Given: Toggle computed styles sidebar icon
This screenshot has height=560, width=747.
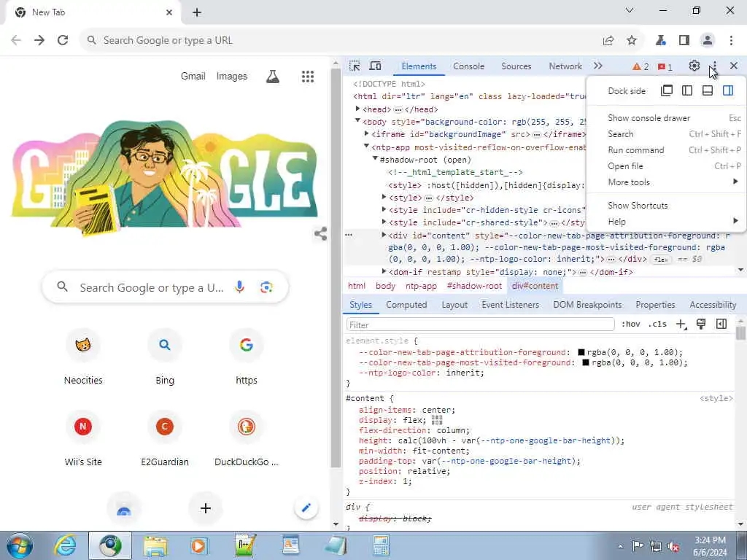Looking at the screenshot, I should (x=721, y=324).
